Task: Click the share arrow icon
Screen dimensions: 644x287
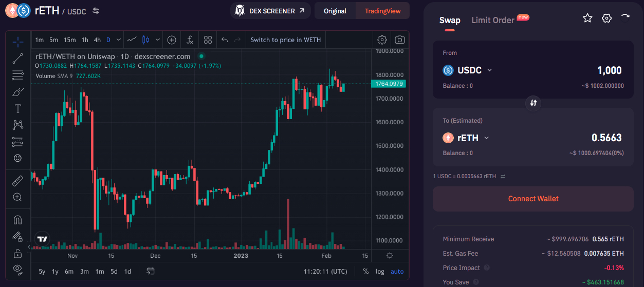Action: [625, 17]
